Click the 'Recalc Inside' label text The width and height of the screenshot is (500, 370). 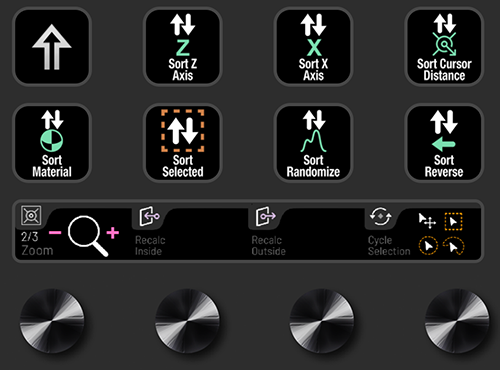click(x=150, y=245)
